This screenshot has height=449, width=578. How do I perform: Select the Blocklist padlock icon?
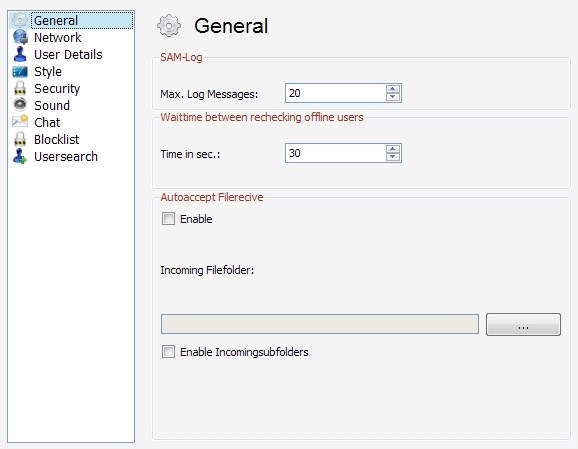[x=20, y=139]
